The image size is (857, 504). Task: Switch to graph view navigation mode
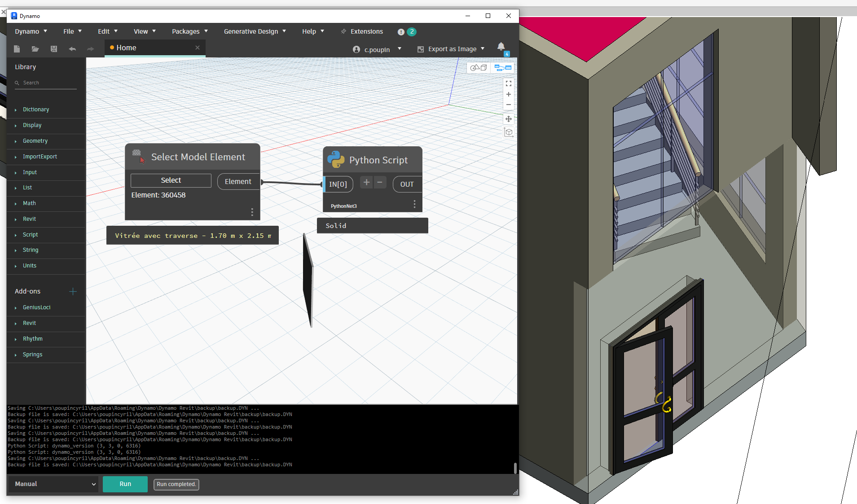[x=503, y=68]
